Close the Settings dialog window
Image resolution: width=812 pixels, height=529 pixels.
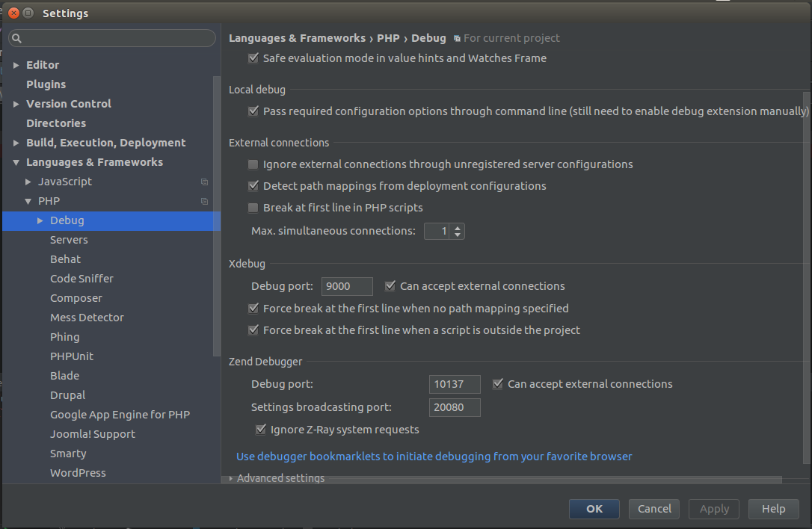[x=13, y=13]
